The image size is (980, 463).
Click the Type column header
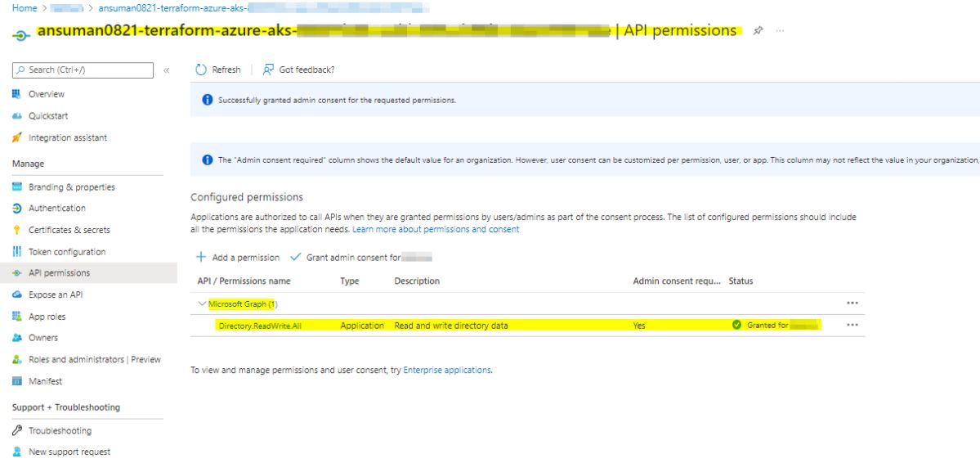349,281
